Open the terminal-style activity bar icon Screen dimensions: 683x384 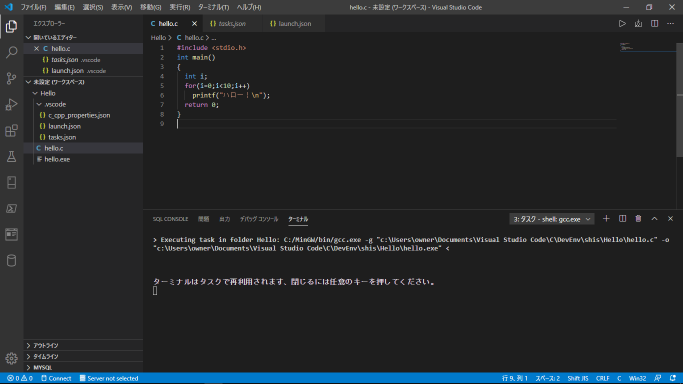(x=11, y=209)
